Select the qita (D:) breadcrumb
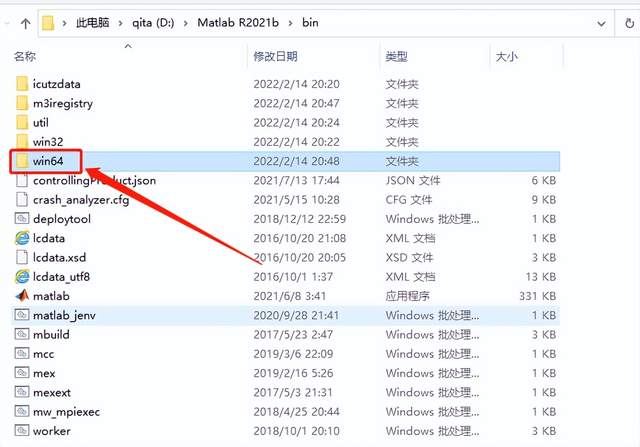Screen dimensions: 640x447 coord(153,23)
